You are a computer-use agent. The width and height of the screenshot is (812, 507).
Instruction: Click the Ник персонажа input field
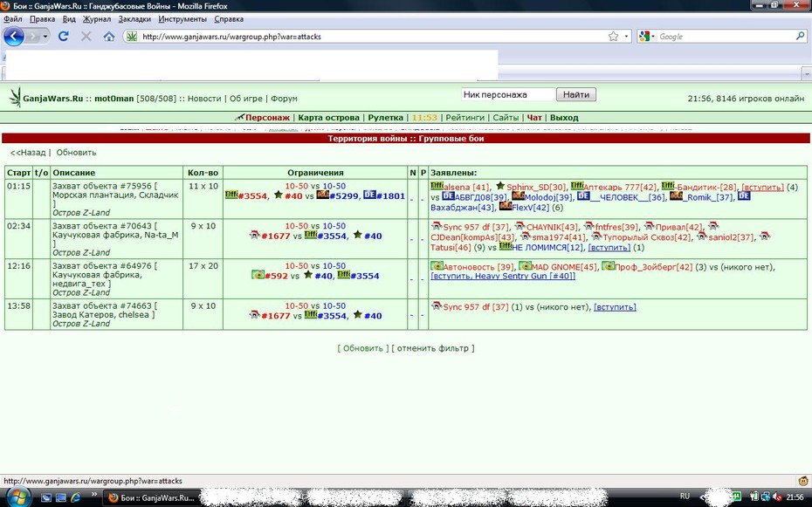pyautogui.click(x=508, y=94)
